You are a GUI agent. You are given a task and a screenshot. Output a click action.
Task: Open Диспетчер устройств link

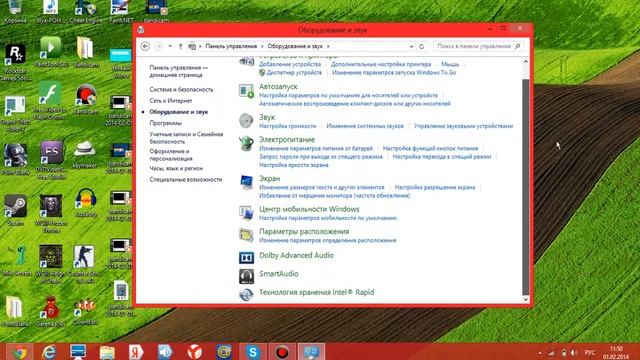[x=294, y=73]
